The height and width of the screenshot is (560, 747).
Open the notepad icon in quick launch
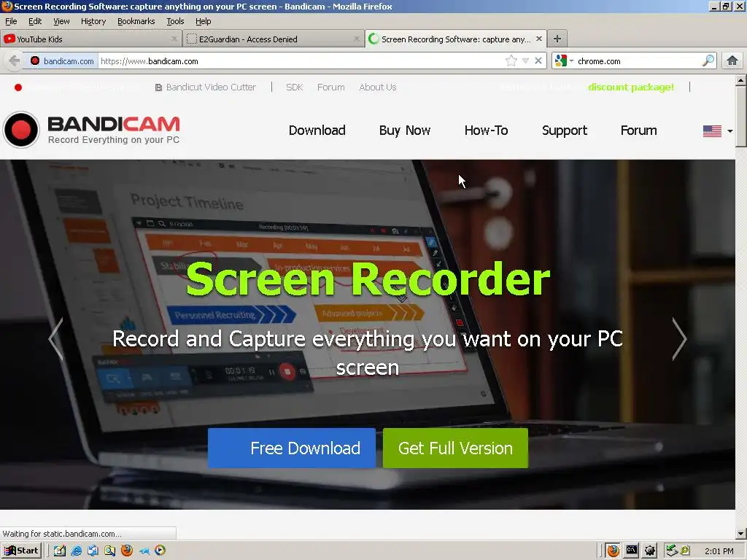60,551
